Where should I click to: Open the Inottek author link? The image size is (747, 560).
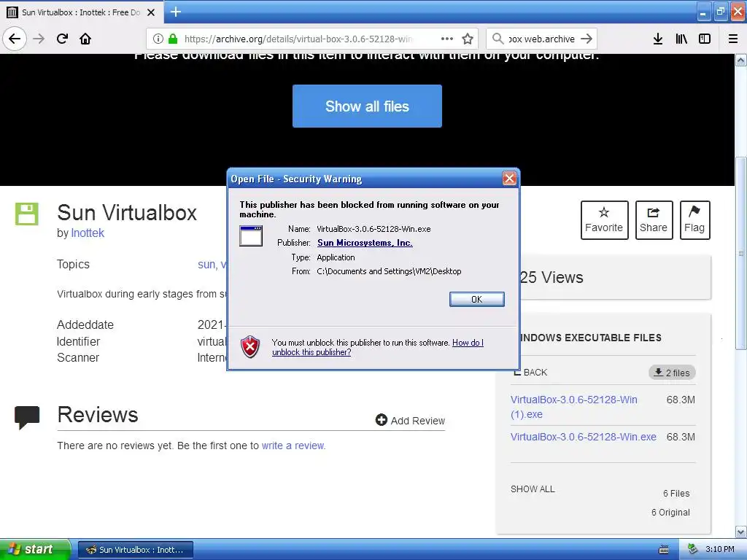tap(88, 233)
